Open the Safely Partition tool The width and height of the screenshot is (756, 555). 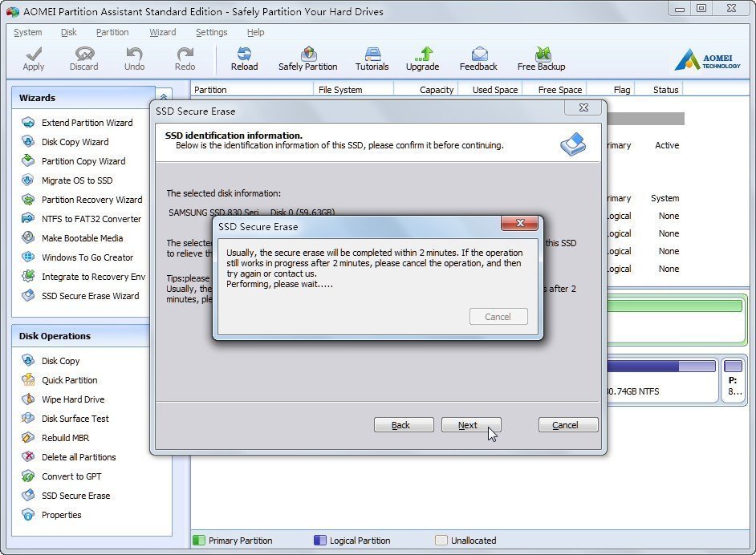[x=307, y=59]
